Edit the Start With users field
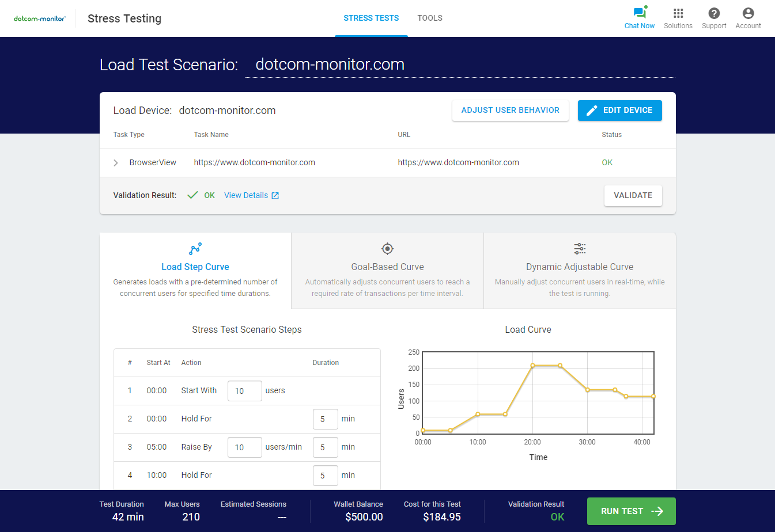This screenshot has height=532, width=775. click(244, 390)
